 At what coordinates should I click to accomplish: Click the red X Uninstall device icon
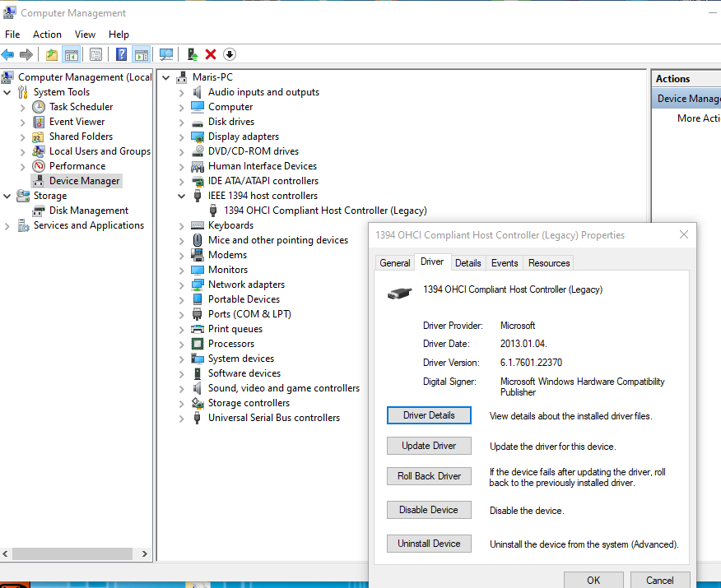[x=211, y=54]
